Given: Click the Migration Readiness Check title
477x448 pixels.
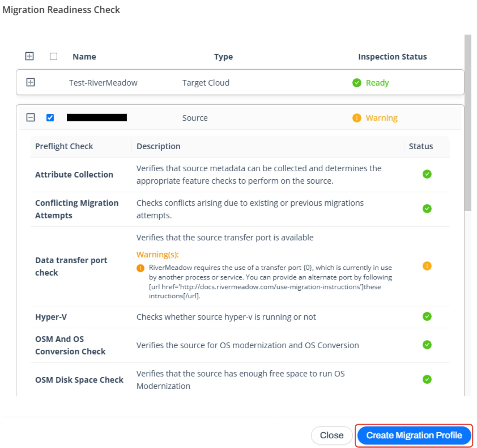Looking at the screenshot, I should tap(61, 10).
